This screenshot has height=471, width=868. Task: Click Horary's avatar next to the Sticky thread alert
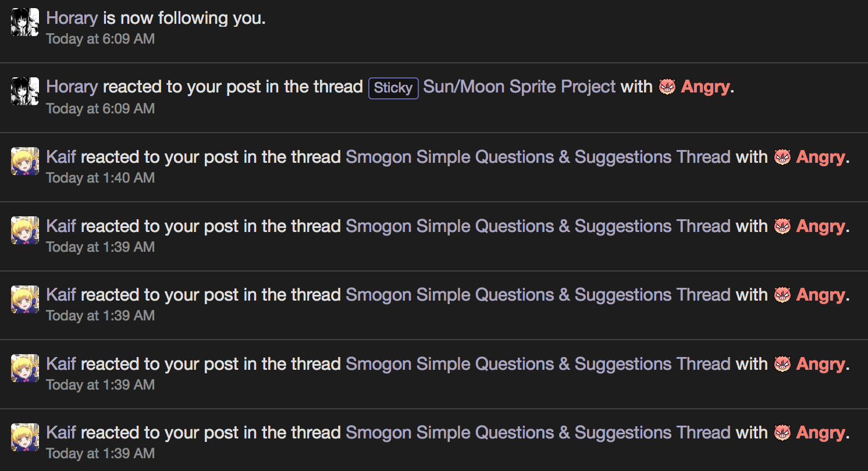[25, 91]
